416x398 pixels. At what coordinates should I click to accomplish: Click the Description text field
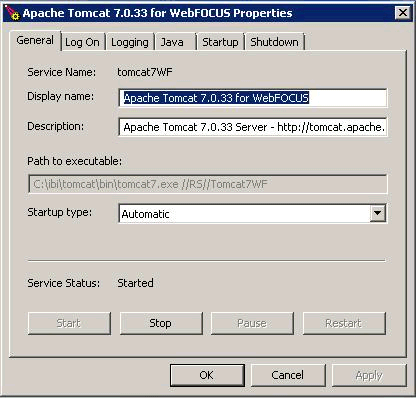point(253,127)
